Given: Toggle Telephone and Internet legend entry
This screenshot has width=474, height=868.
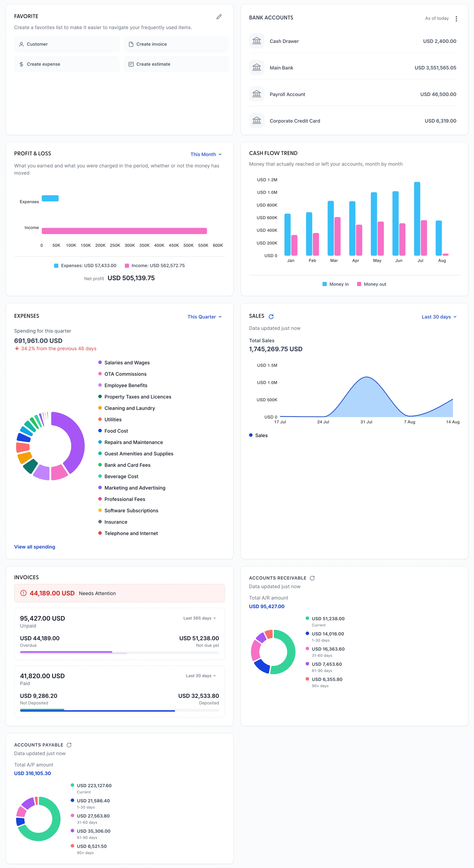Looking at the screenshot, I should (x=128, y=533).
